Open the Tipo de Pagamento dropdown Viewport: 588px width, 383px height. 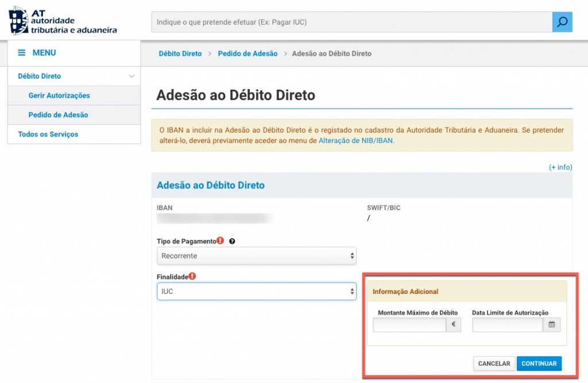pyautogui.click(x=256, y=256)
